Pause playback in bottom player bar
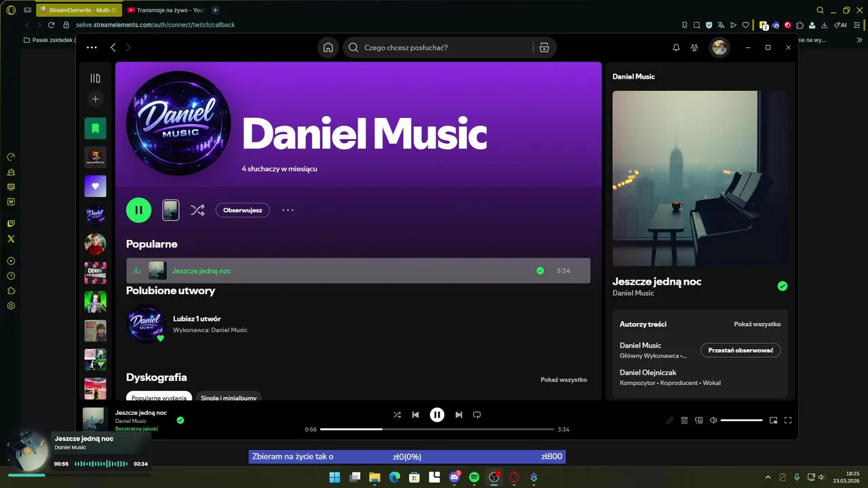 [x=437, y=415]
